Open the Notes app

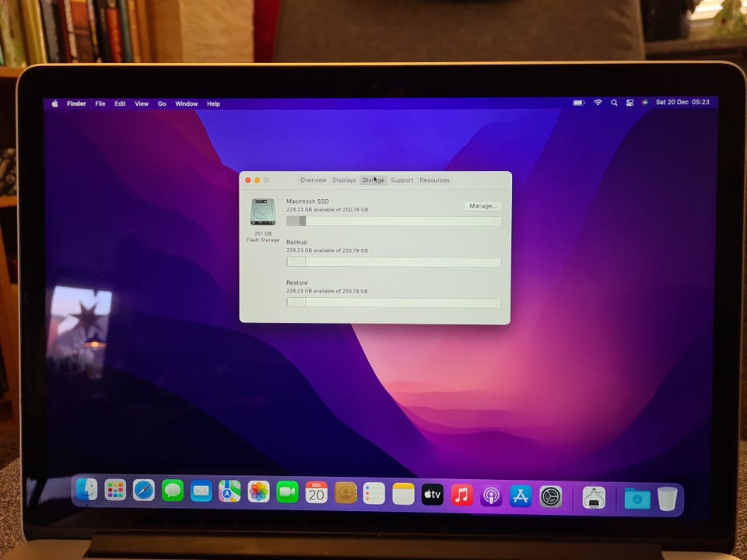(403, 495)
